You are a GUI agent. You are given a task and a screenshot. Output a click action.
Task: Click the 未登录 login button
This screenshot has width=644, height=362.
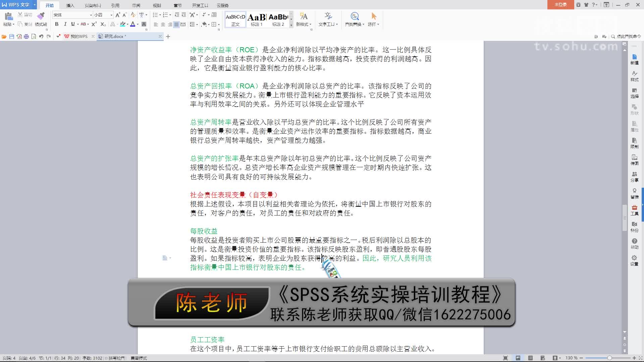pyautogui.click(x=560, y=5)
